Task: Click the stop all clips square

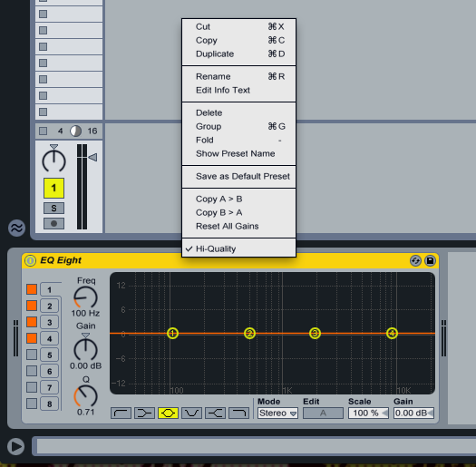Action: point(44,131)
